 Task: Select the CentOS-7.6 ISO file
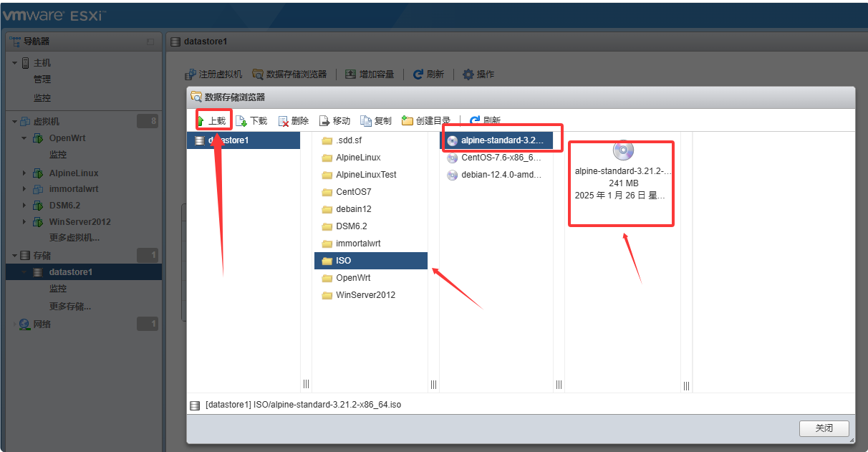coord(501,158)
